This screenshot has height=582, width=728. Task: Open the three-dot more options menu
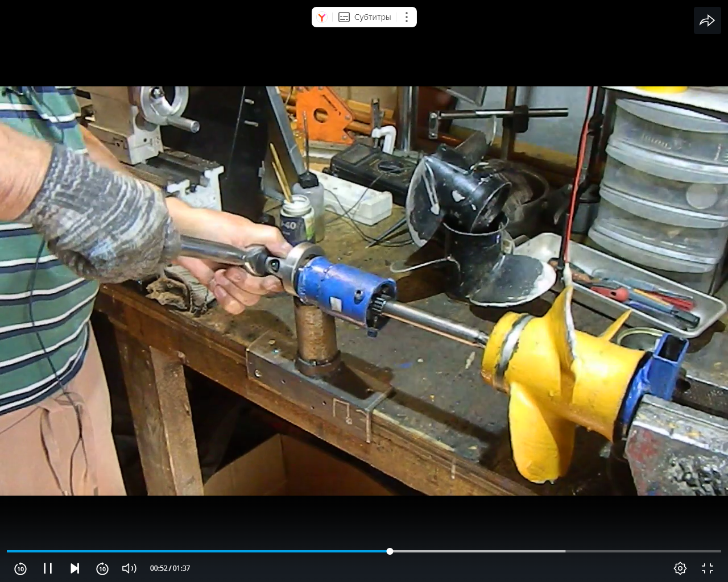pos(406,17)
